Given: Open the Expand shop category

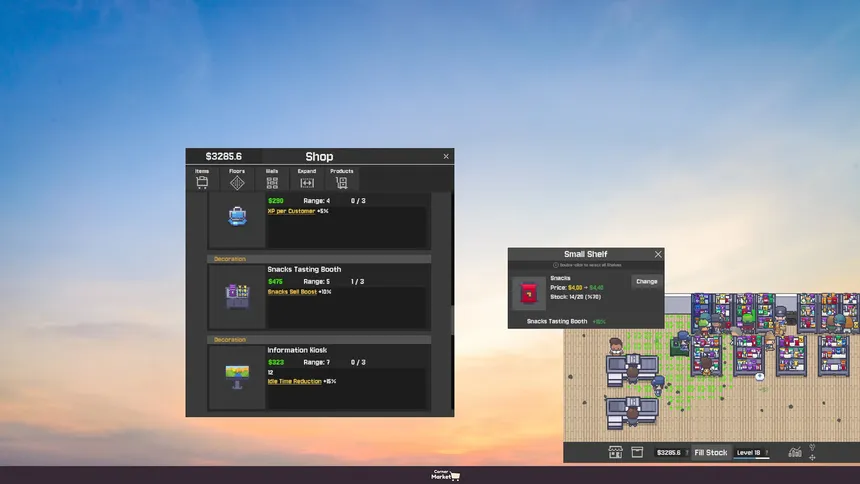Looking at the screenshot, I should pos(307,178).
